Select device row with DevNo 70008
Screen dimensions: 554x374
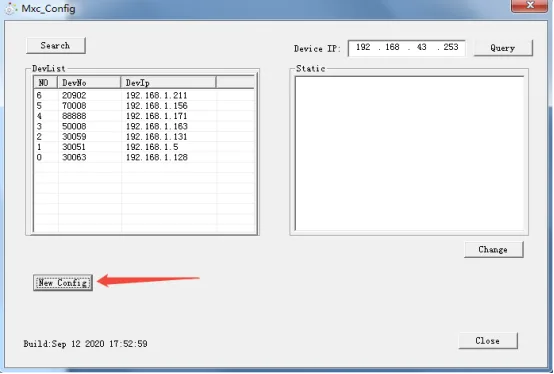(x=144, y=106)
